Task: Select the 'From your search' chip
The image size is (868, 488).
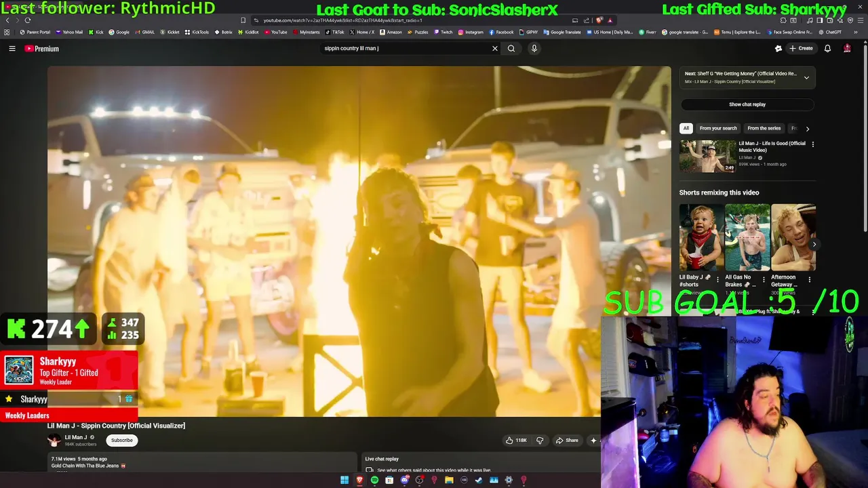Action: pyautogui.click(x=718, y=128)
